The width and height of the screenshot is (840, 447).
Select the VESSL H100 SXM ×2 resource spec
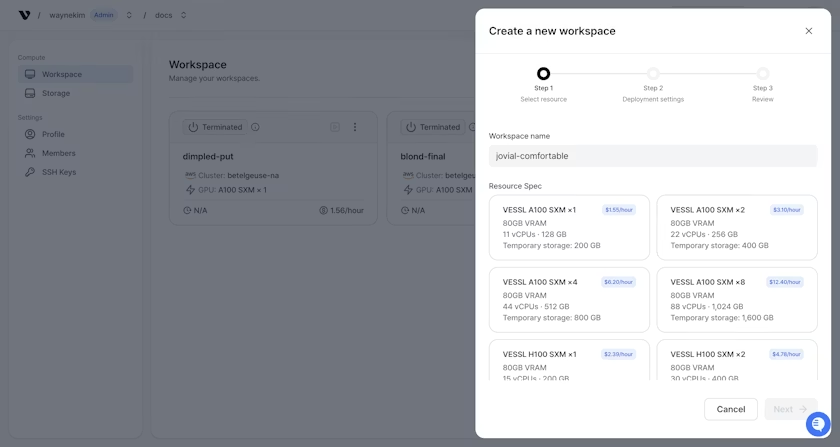[737, 360]
